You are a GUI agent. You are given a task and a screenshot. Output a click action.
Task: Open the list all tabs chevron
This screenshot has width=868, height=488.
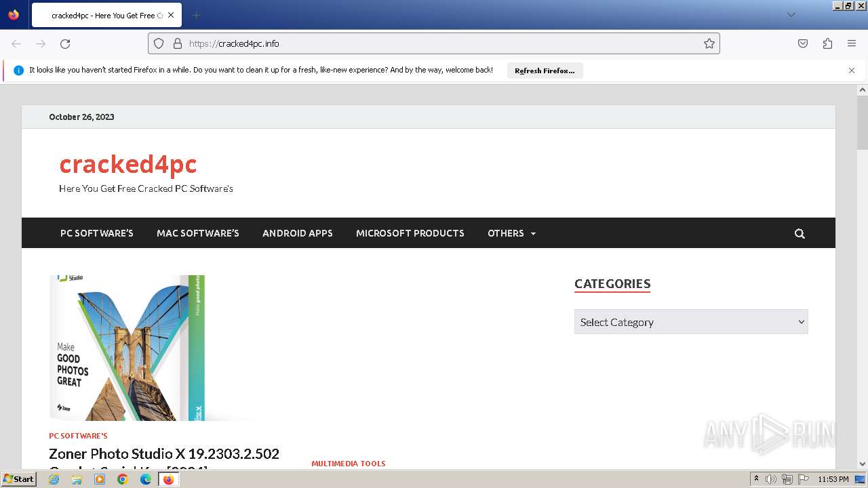pyautogui.click(x=791, y=15)
